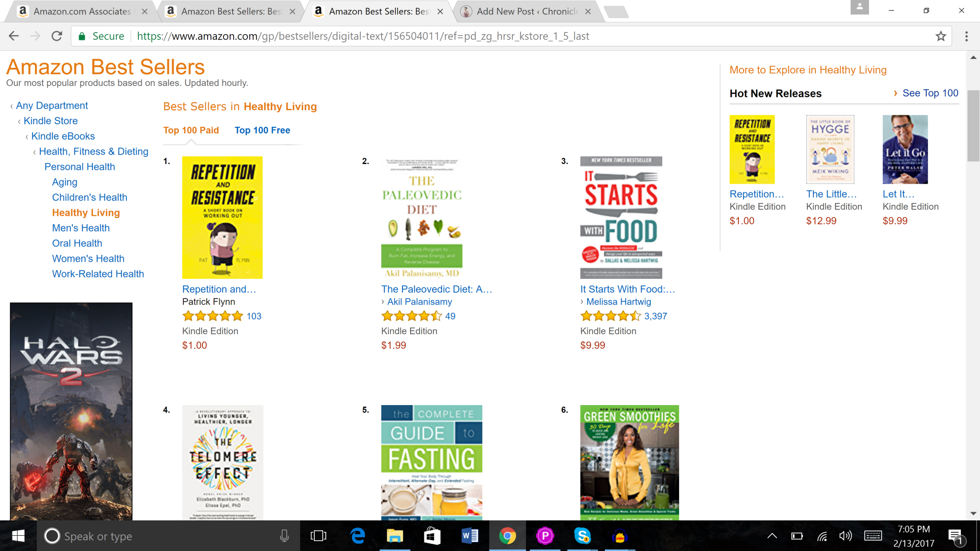This screenshot has width=980, height=551.
Task: Click the vertical scrollbar thumb
Action: tap(973, 125)
